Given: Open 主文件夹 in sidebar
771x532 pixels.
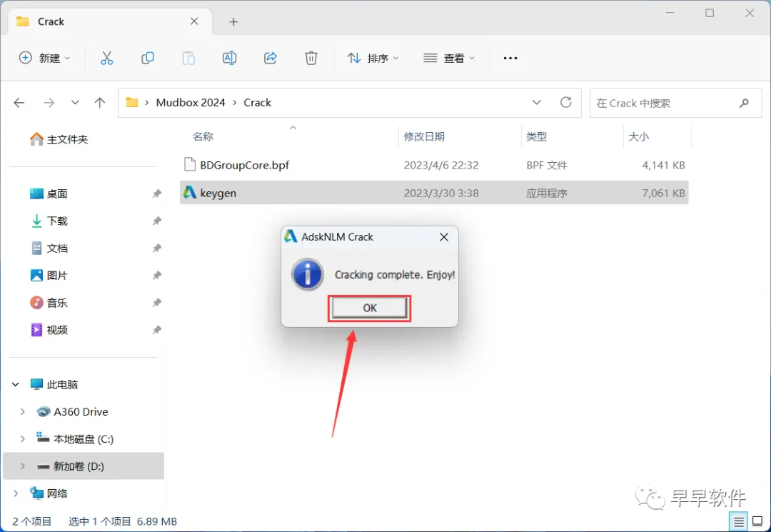Looking at the screenshot, I should 59,140.
